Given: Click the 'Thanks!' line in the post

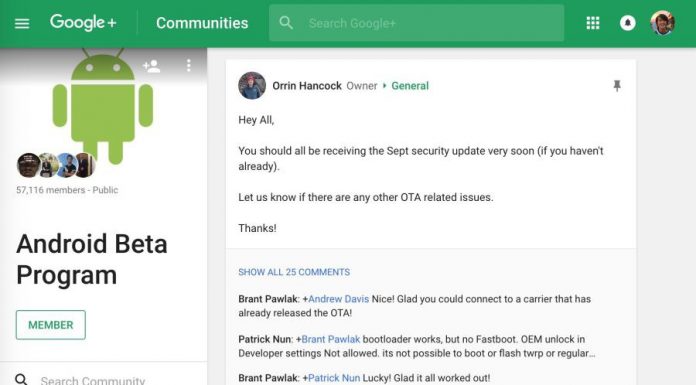Looking at the screenshot, I should (257, 228).
